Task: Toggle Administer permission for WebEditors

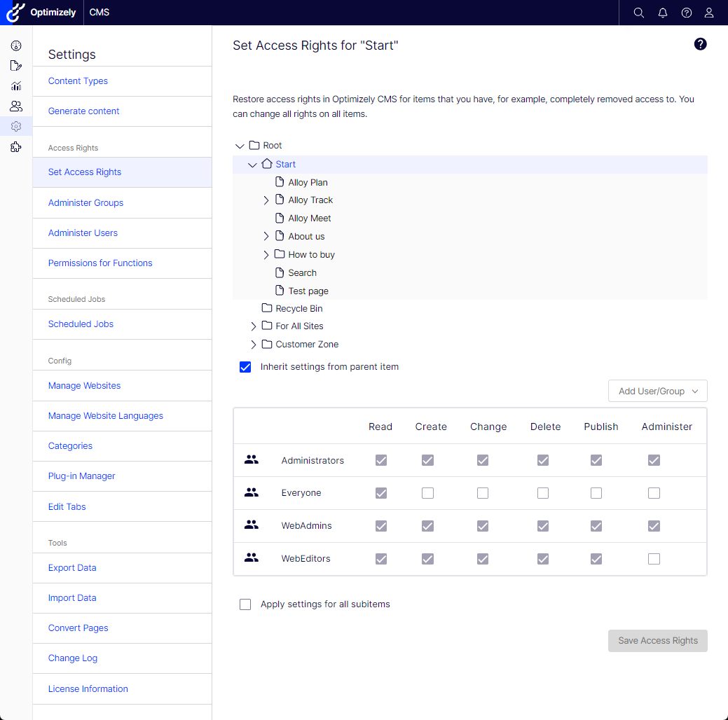Action: (654, 559)
